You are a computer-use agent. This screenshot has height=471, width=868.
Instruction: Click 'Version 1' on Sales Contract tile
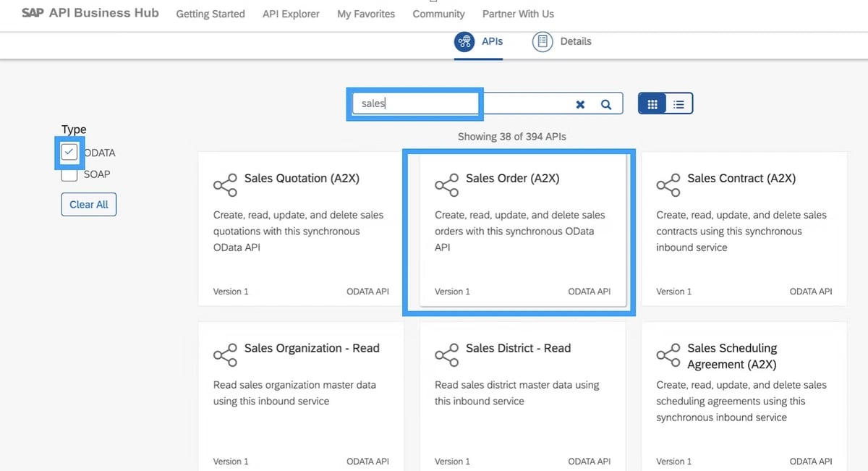tap(674, 292)
